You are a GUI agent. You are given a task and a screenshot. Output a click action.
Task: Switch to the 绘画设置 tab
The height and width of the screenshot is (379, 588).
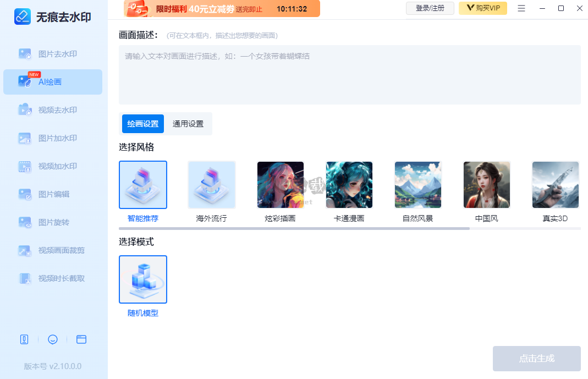(143, 124)
